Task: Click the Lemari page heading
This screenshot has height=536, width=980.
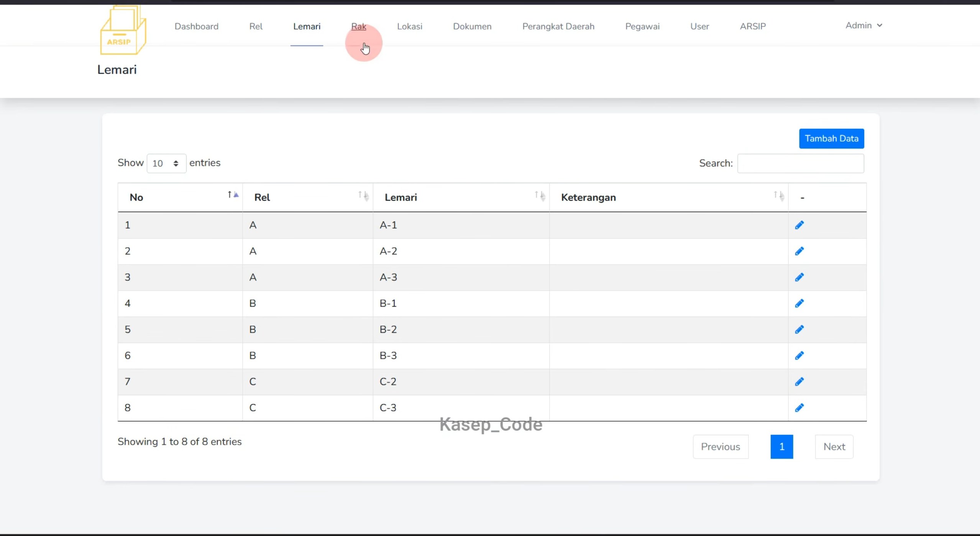Action: click(x=117, y=70)
